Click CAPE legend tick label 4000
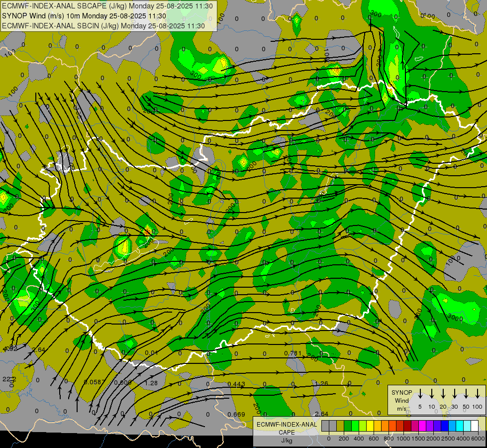Screen dimensions: 487x448 pyautogui.click(x=463, y=439)
